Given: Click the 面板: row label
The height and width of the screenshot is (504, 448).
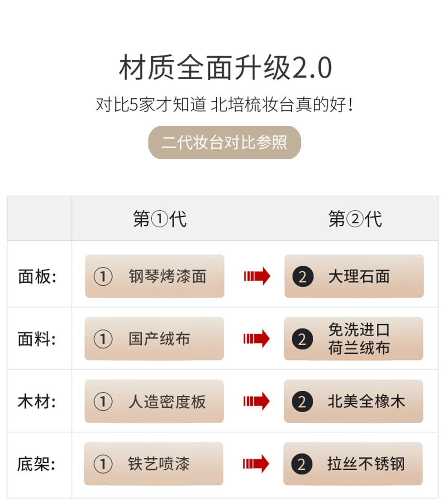Looking at the screenshot, I should pyautogui.click(x=37, y=276).
